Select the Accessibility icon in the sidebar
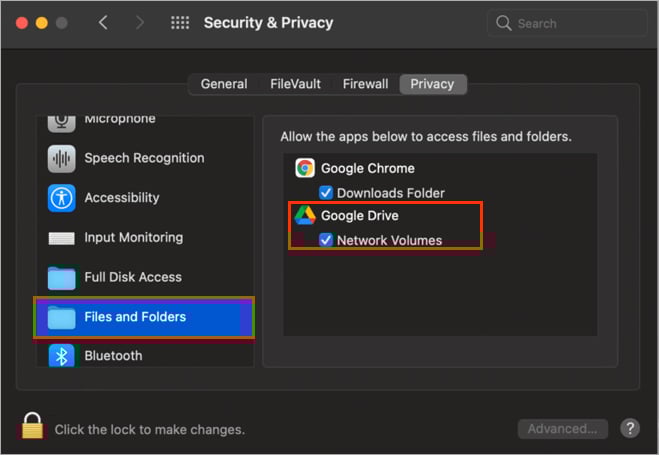The height and width of the screenshot is (455, 659). [x=61, y=198]
